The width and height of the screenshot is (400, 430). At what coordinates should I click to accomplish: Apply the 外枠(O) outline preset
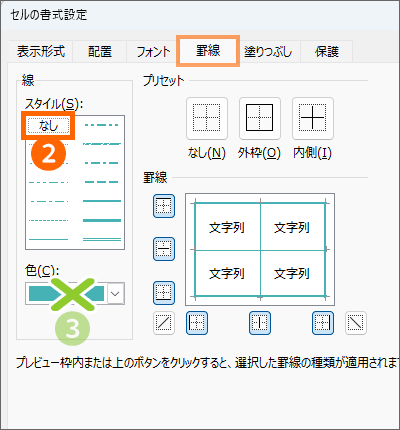[260, 118]
